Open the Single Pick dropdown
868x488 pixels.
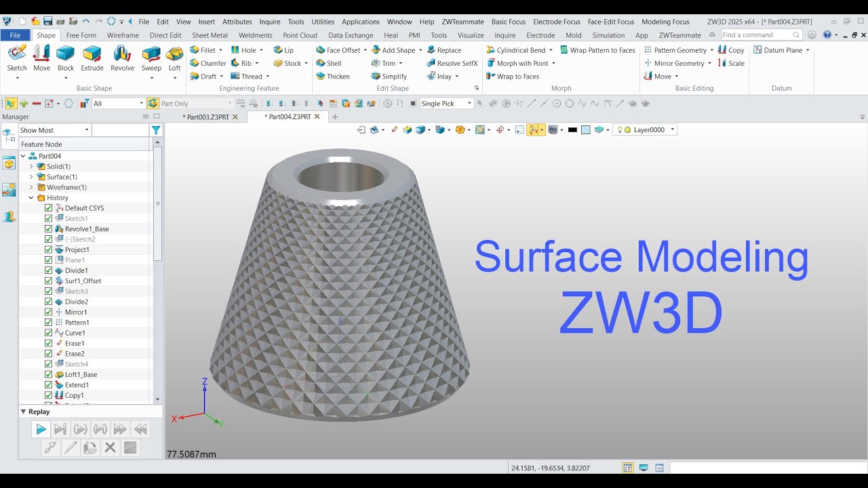click(446, 104)
